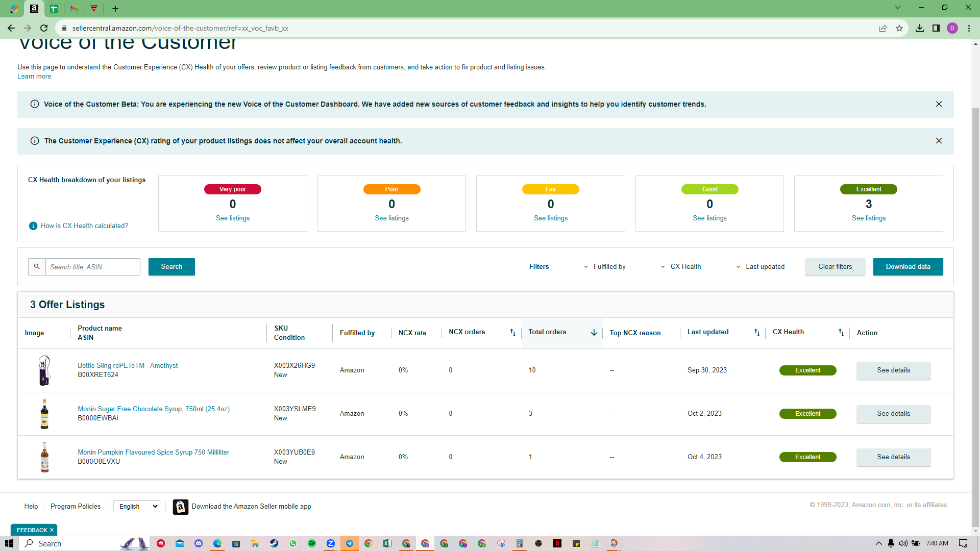
Task: Open Excel from the taskbar
Action: (387, 543)
